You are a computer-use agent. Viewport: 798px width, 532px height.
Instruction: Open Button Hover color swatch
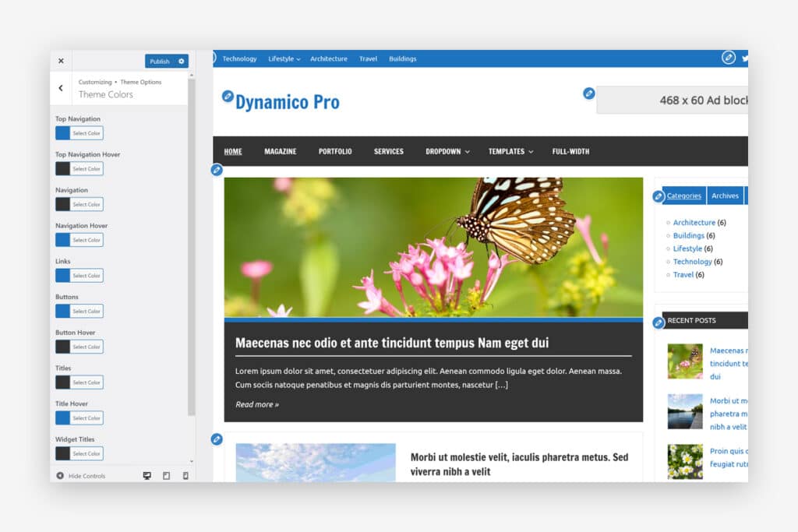coord(62,347)
